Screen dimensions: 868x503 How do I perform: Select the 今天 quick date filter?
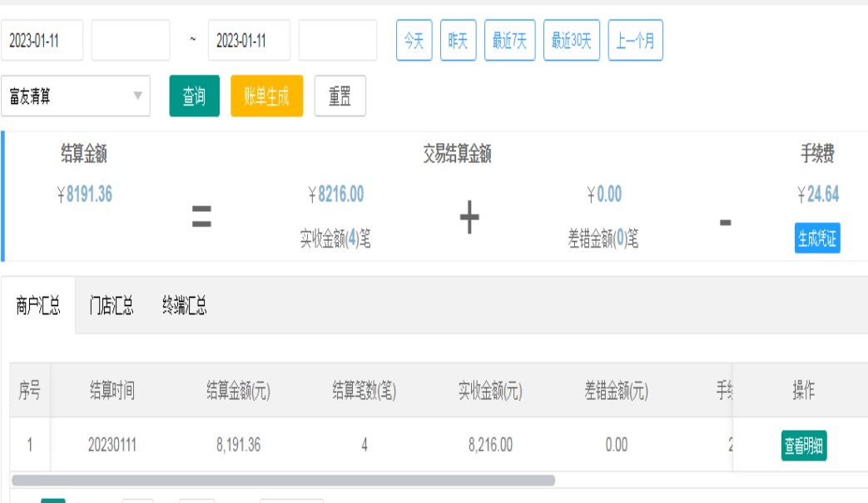[414, 41]
